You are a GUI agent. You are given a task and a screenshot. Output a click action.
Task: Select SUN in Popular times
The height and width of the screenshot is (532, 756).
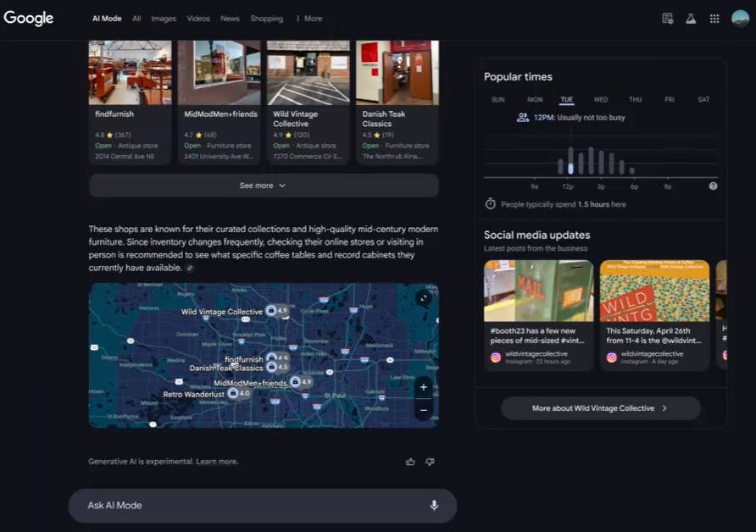498,99
